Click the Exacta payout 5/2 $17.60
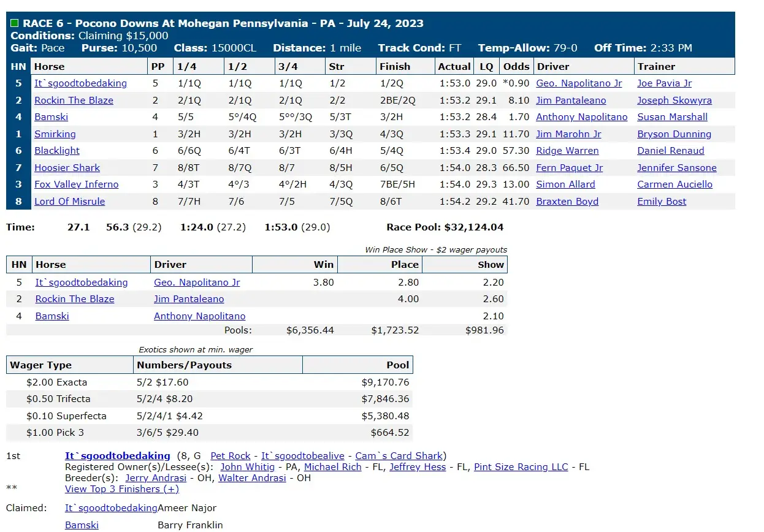Image resolution: width=764 pixels, height=532 pixels. pyautogui.click(x=162, y=382)
